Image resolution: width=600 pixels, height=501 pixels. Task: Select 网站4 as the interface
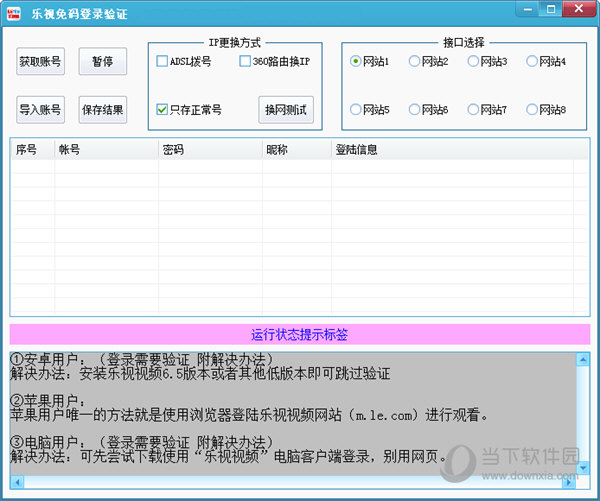point(532,62)
